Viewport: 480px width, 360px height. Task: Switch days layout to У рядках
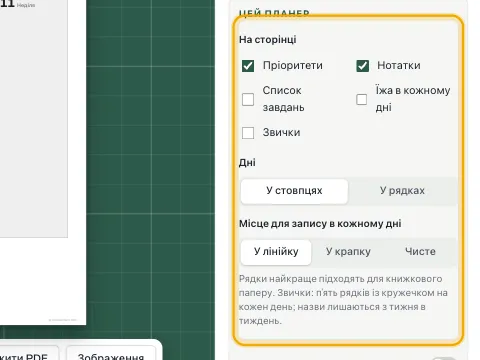(402, 191)
